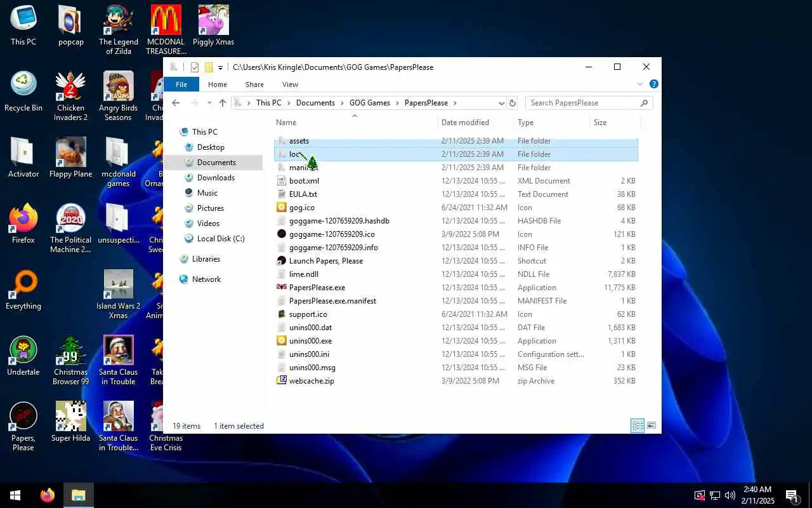Screen dimensions: 812x508
Task: Open recent locations dropdown arrow
Action: (x=209, y=103)
